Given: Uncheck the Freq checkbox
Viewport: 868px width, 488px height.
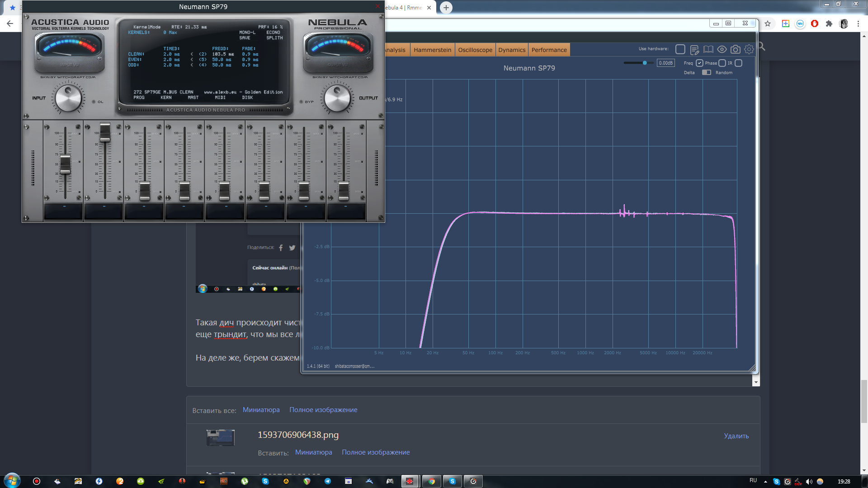Looking at the screenshot, I should [699, 63].
